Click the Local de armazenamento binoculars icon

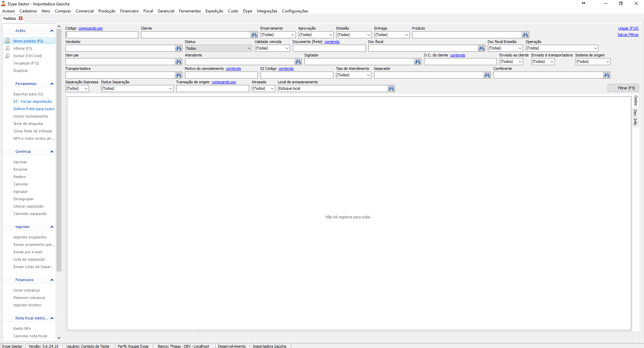tap(391, 89)
